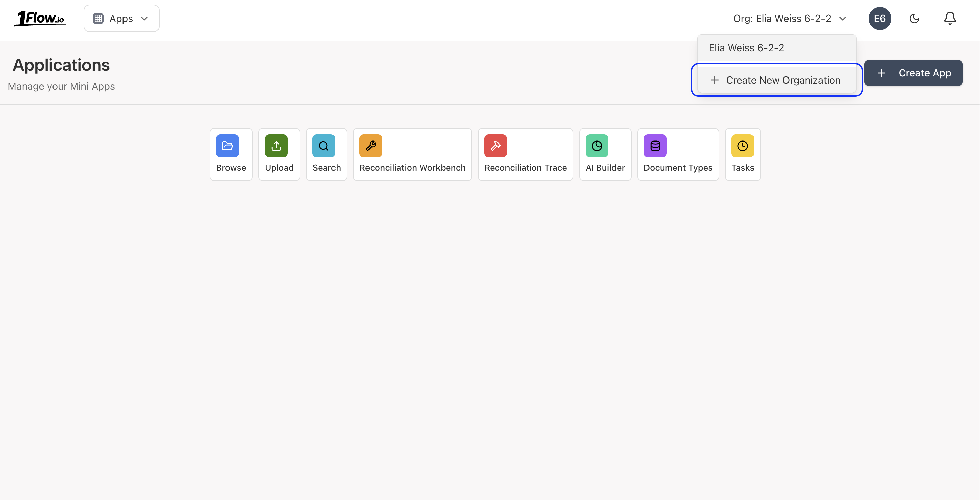Screen dimensions: 980x500
Task: Launch the Tasks app
Action: (x=742, y=154)
